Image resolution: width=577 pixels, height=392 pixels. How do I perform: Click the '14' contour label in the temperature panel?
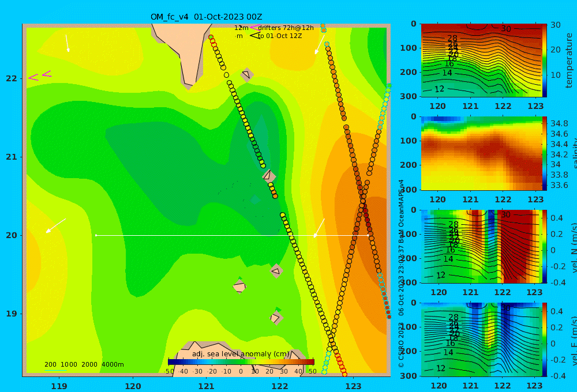(x=447, y=73)
